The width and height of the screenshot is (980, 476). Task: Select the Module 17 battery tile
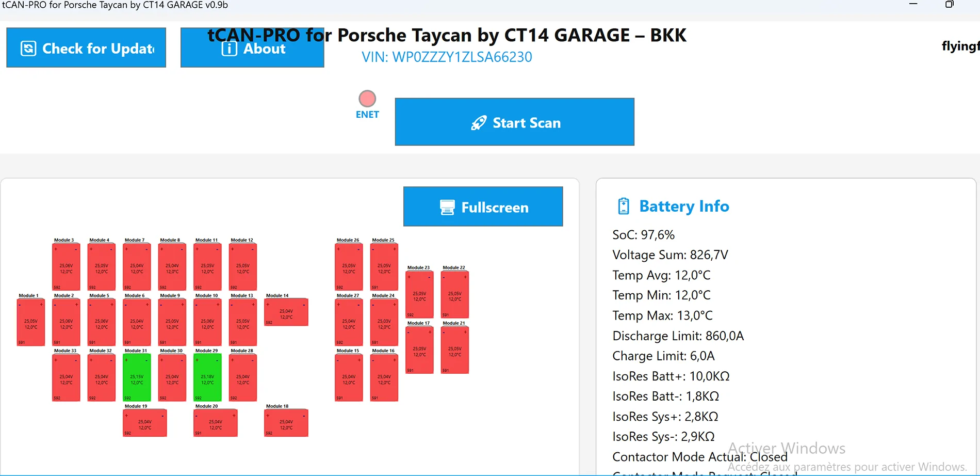419,350
